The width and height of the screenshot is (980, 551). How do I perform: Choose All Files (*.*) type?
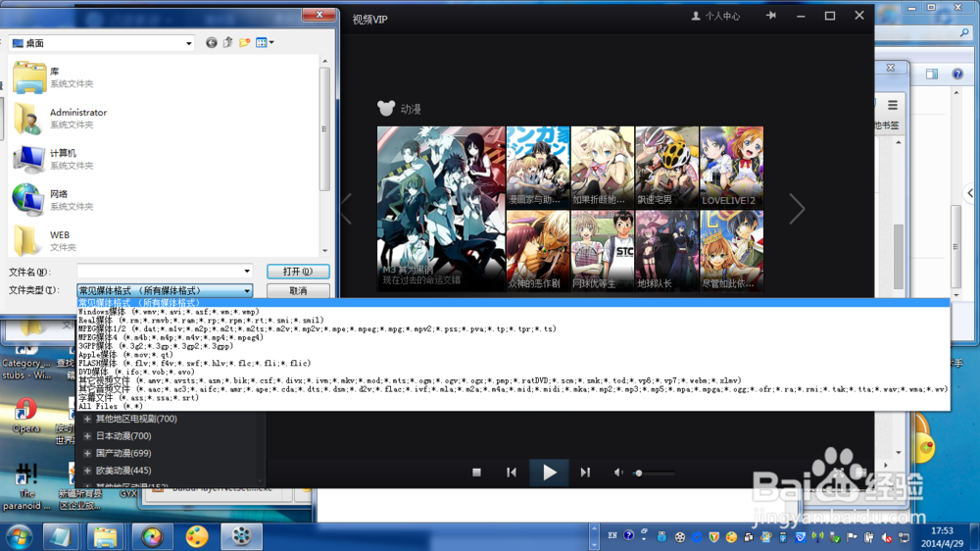point(514,407)
